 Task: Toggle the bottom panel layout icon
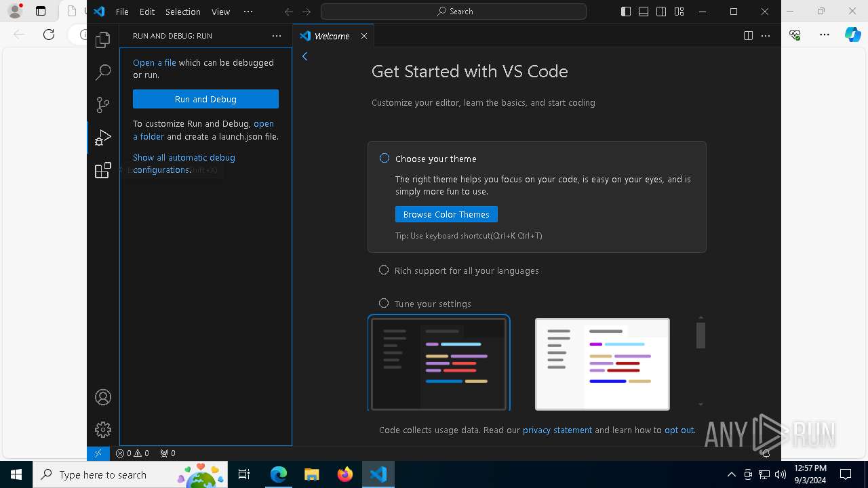(x=644, y=12)
